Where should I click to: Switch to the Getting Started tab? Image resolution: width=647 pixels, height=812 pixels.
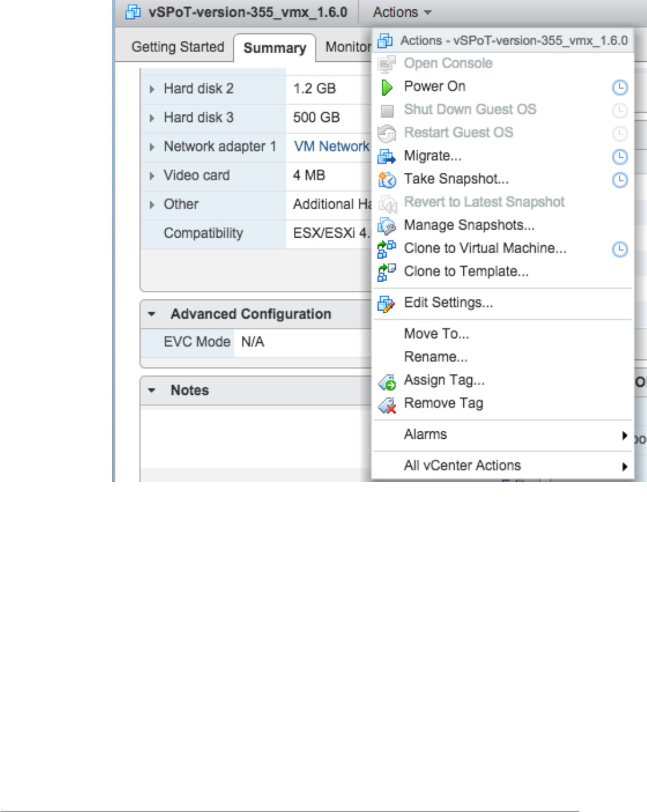(x=178, y=47)
